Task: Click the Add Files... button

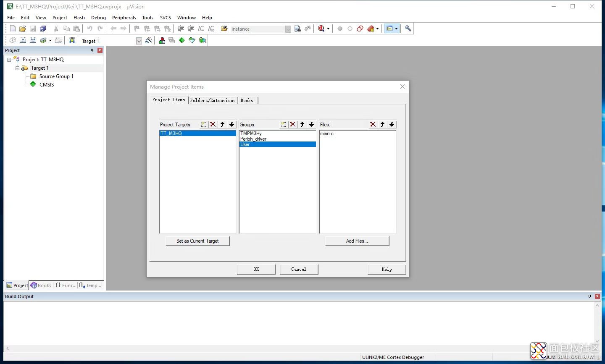Action: click(x=357, y=241)
